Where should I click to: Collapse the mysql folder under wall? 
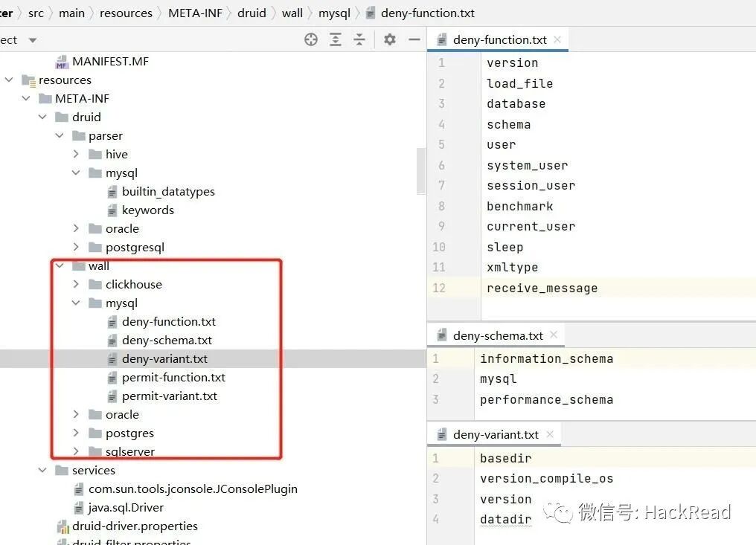76,303
